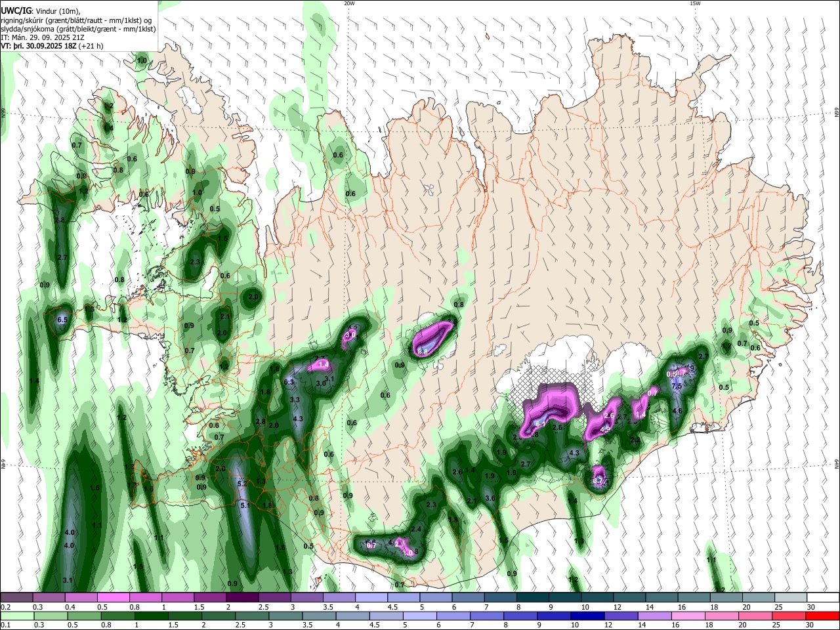Click the '7.5' precipitation value on the map
The width and height of the screenshot is (840, 630).
(677, 387)
